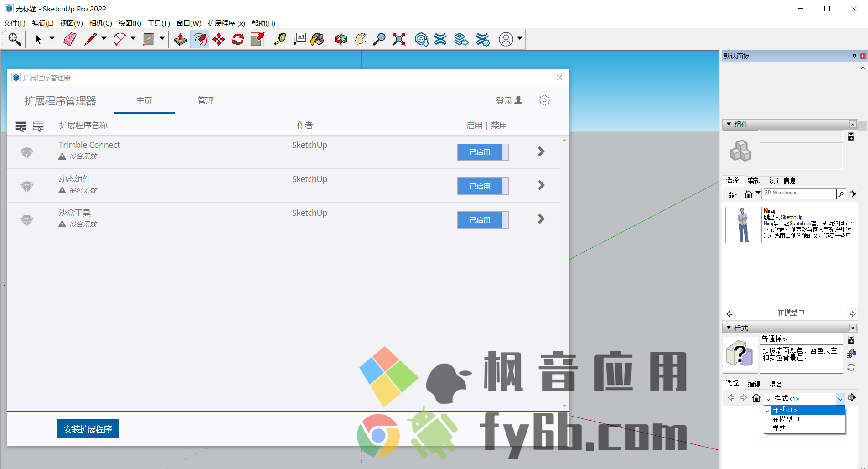
Task: Activate the Offset tool
Action: [x=199, y=39]
